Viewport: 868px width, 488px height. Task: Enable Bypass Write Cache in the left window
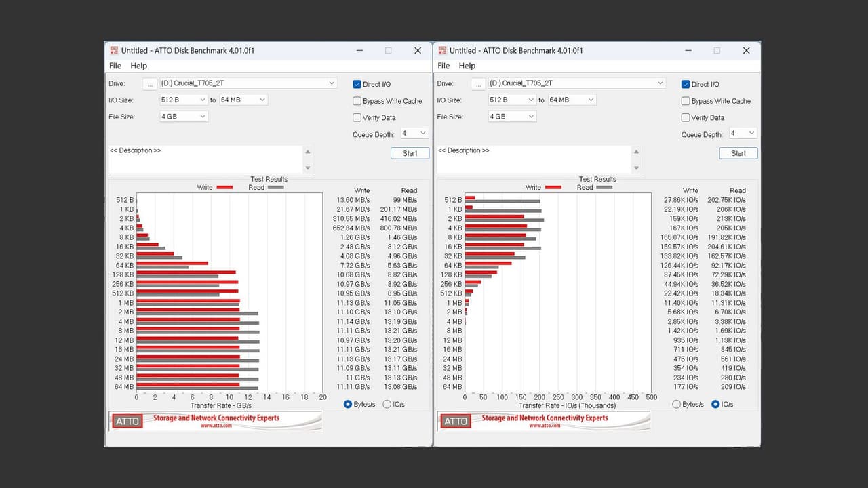pyautogui.click(x=357, y=101)
